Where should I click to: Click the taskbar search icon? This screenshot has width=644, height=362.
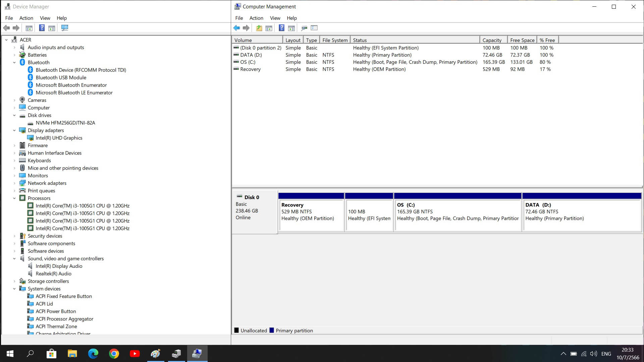pyautogui.click(x=31, y=354)
